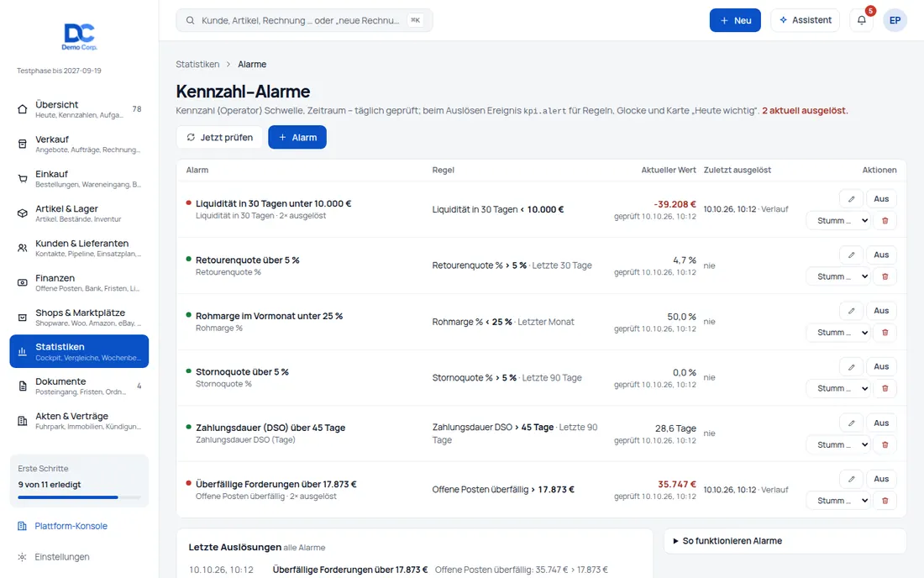Open Stumm dropdown for Stornoquote alarm

[837, 388]
